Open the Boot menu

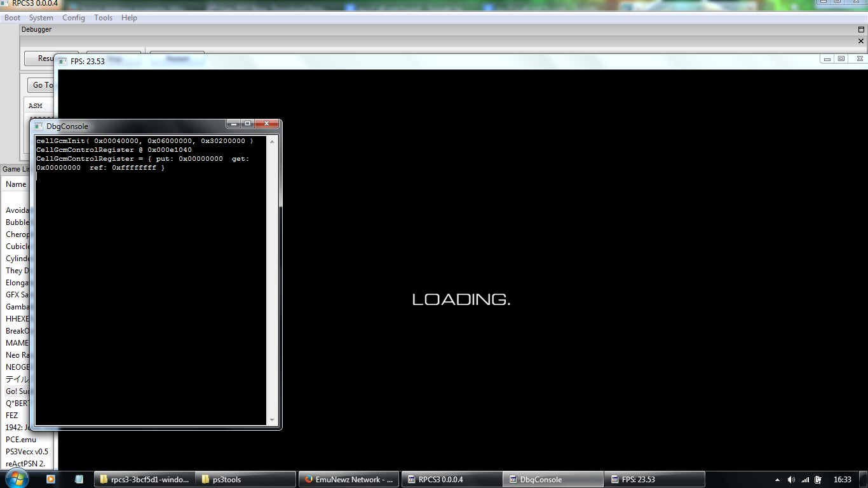tap(13, 18)
